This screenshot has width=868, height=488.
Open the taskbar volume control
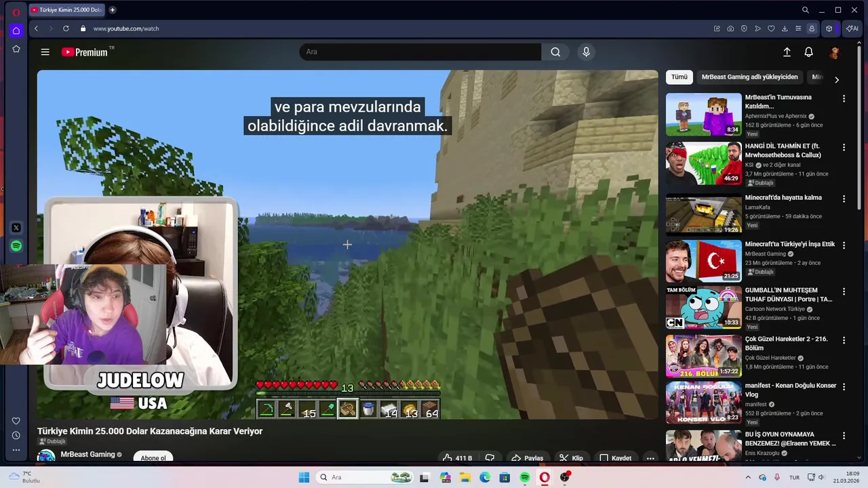click(x=823, y=477)
